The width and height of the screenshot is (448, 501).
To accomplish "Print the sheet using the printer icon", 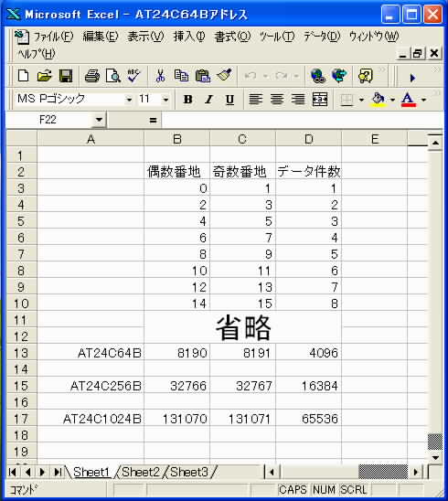I will tap(92, 76).
